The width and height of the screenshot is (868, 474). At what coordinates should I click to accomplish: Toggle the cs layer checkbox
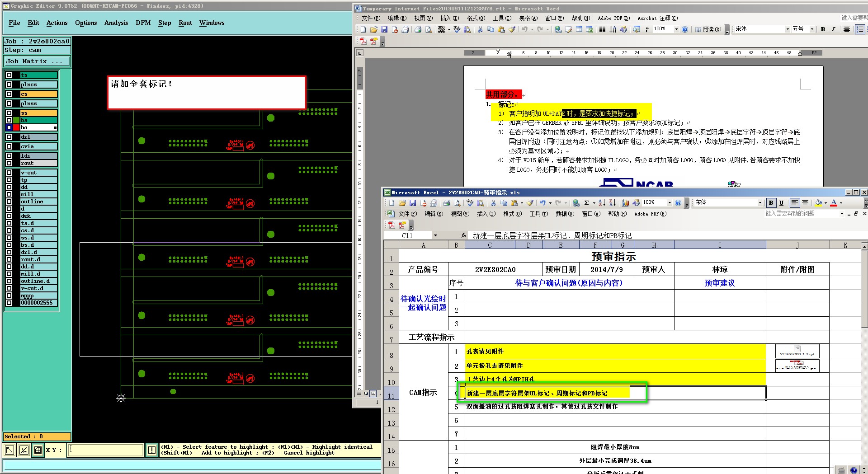coord(9,94)
